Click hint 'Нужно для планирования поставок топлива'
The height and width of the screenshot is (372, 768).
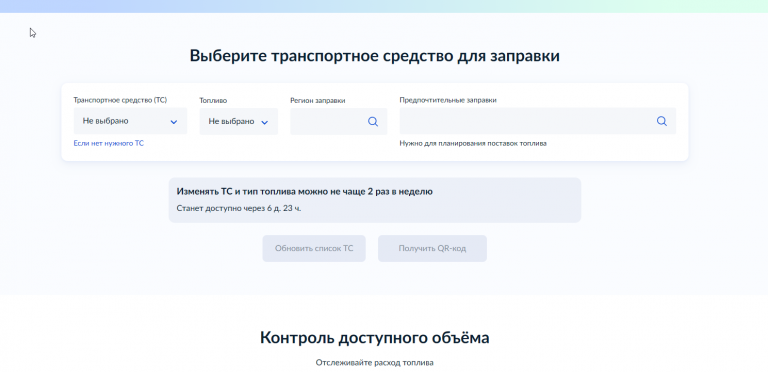473,143
